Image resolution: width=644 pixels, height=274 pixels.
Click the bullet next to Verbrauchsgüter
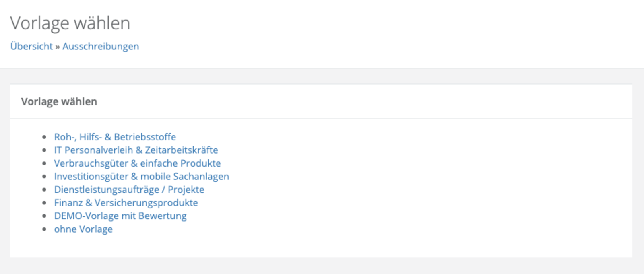[44, 164]
